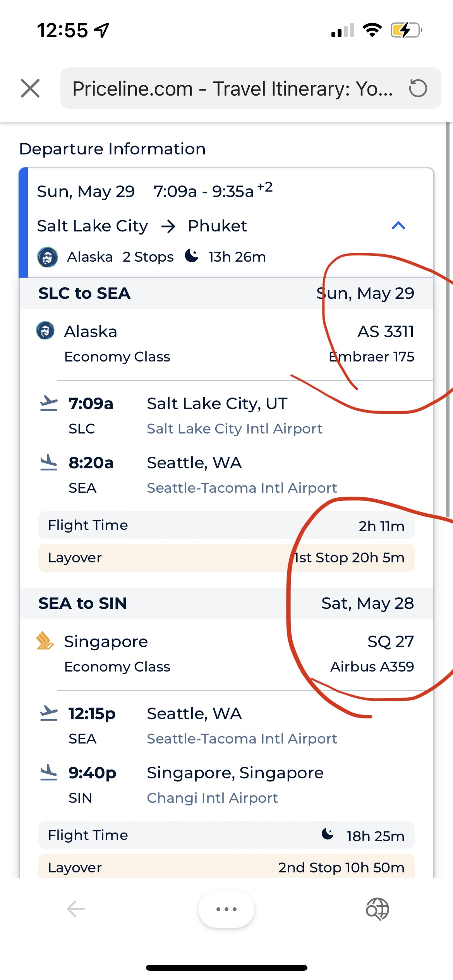This screenshot has height=980, width=453.
Task: Tap Alaska logo beside Economy Class
Action: 45,331
